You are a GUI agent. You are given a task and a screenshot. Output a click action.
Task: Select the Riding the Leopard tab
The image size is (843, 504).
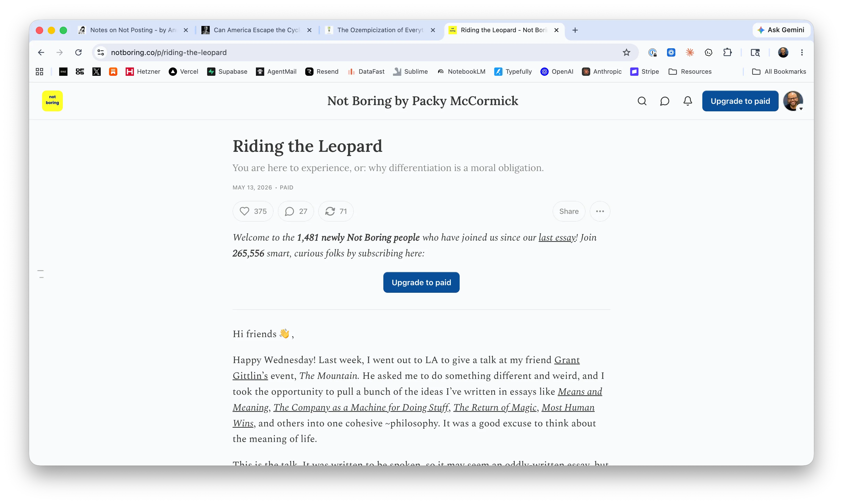click(504, 30)
